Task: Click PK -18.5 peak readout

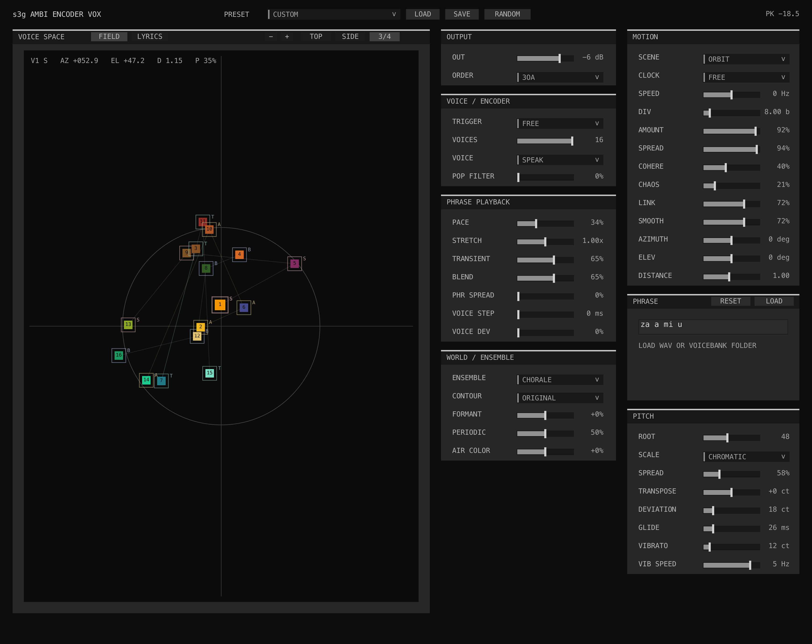Action: coord(782,14)
